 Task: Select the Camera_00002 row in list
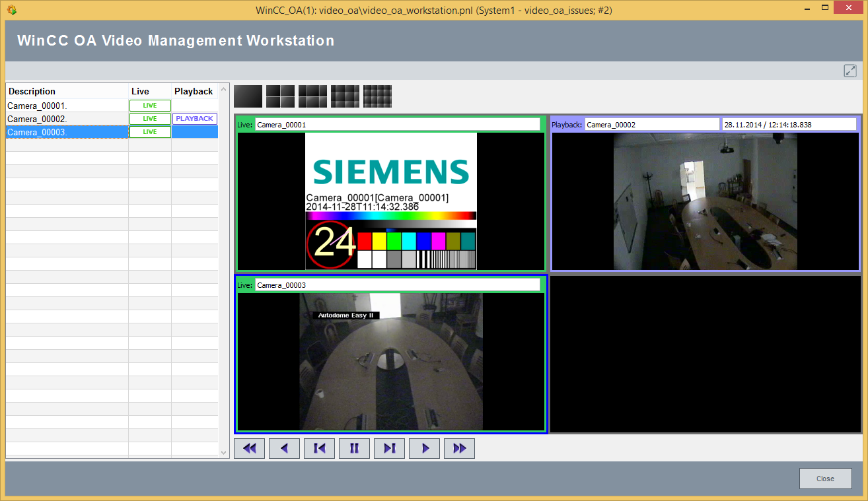(x=66, y=119)
